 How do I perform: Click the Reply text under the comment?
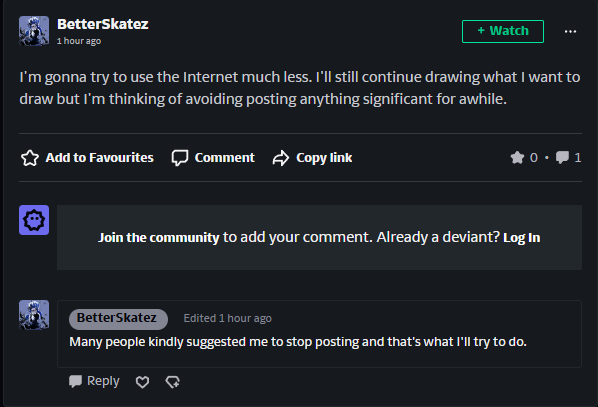(x=103, y=381)
